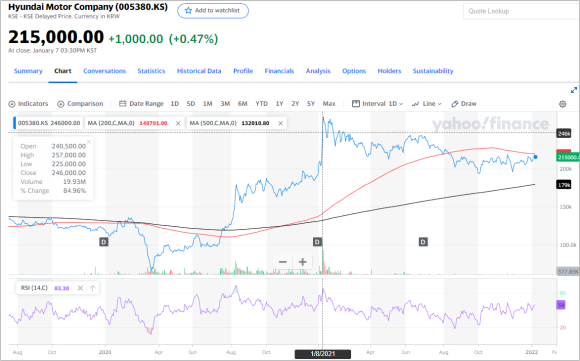Remove the MA 500 indicator
Viewport: 580px width, 361px height.
[281, 124]
